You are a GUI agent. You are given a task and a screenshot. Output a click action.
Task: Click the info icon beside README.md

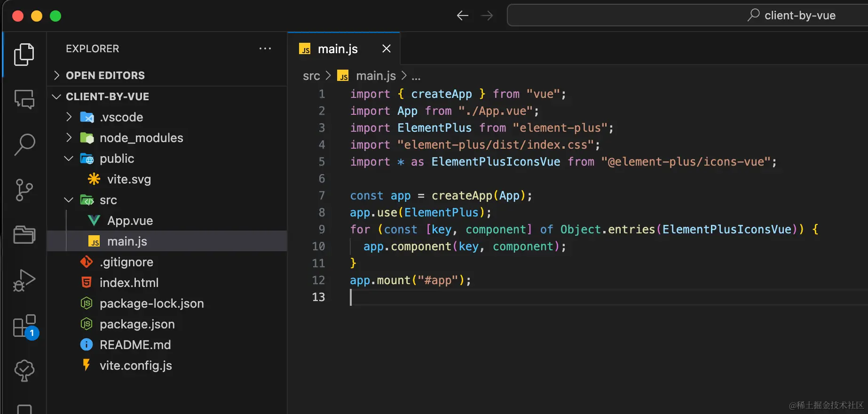[87, 345]
